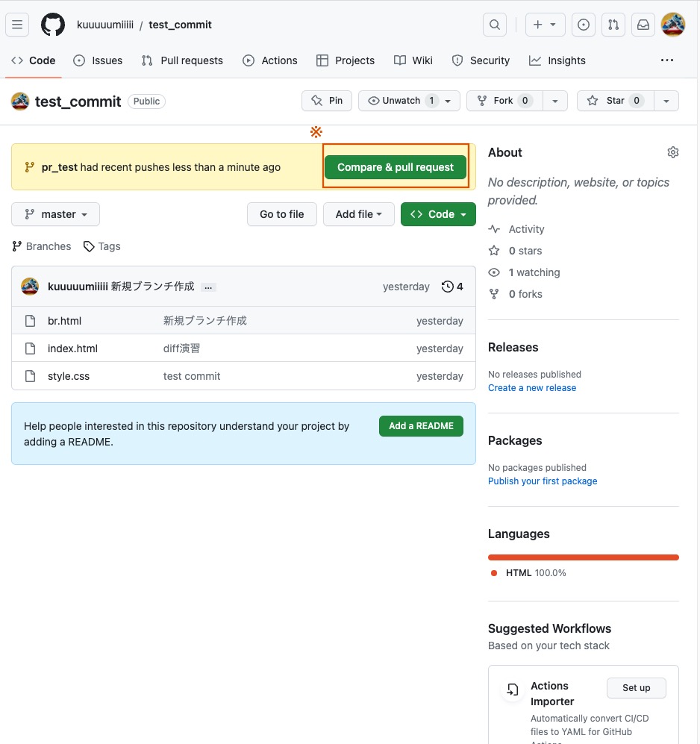Switch to the Actions tab
This screenshot has width=700, height=744.
[270, 60]
